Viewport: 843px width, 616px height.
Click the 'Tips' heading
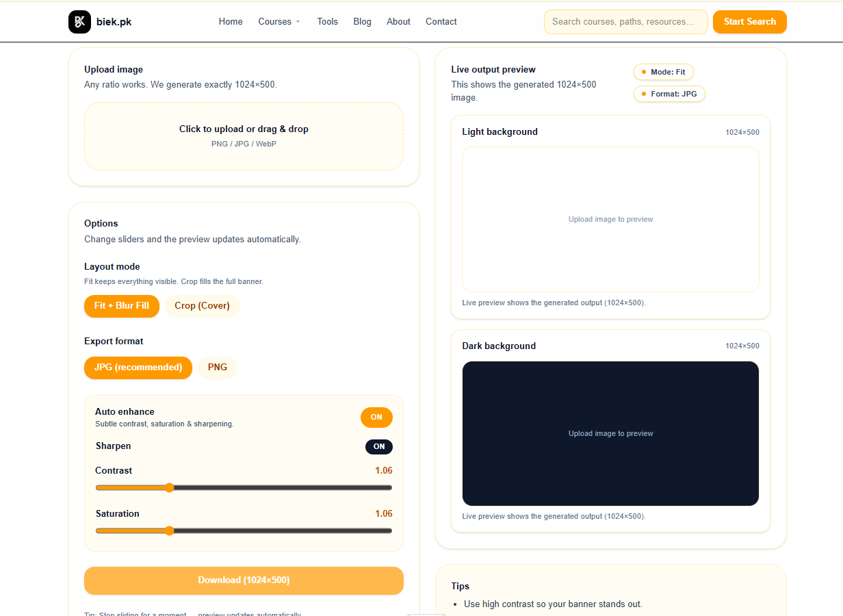[x=461, y=587]
